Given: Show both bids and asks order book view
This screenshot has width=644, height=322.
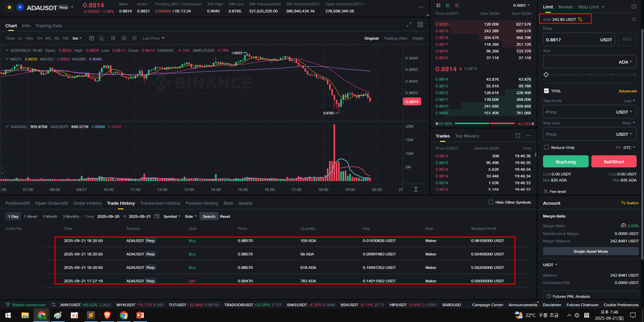Looking at the screenshot, I should tap(438, 5).
